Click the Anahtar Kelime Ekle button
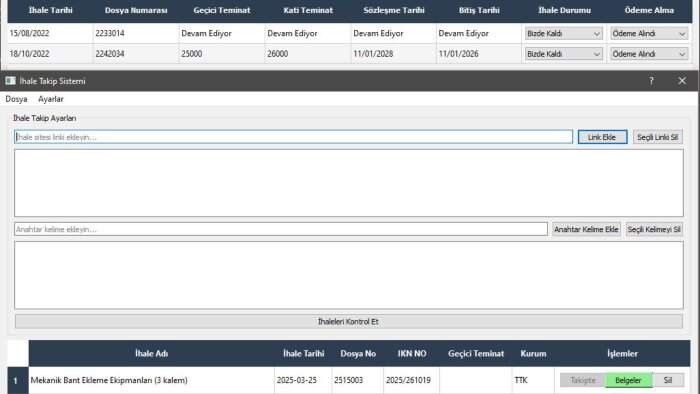The height and width of the screenshot is (394, 700). (x=586, y=229)
